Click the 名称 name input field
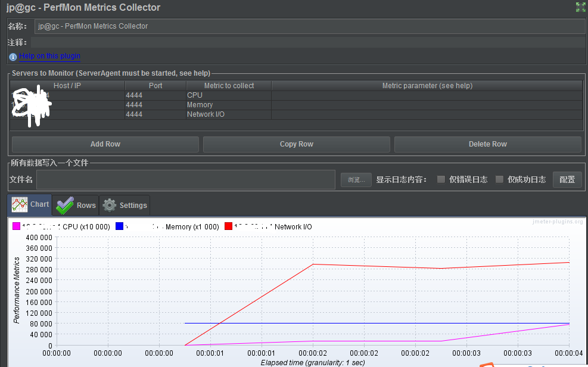 coord(309,26)
